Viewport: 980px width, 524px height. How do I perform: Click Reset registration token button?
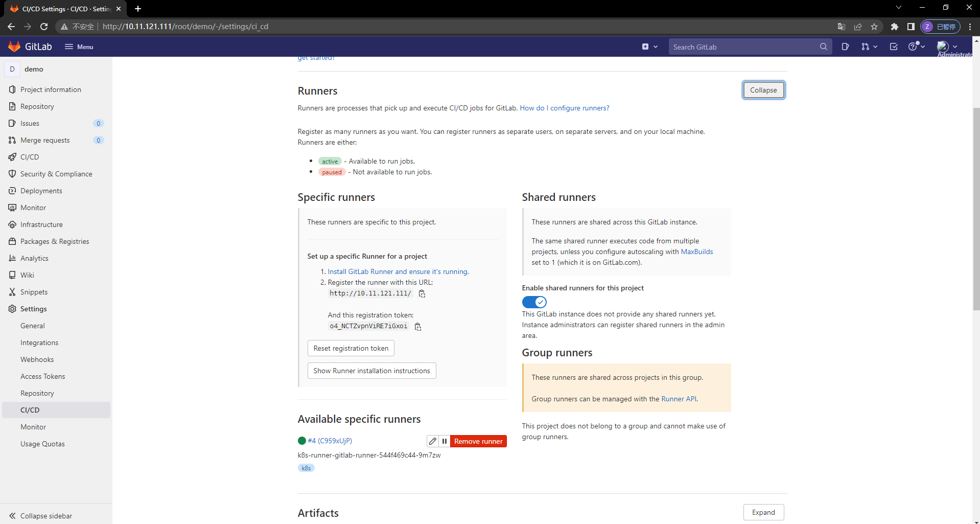coord(351,348)
